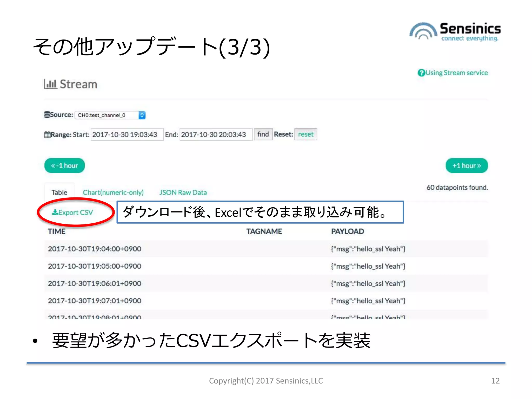Open the JSON Raw Data tab

pos(183,192)
